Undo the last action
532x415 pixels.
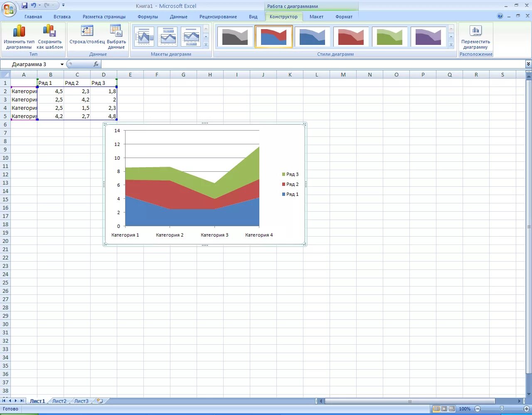click(x=34, y=5)
